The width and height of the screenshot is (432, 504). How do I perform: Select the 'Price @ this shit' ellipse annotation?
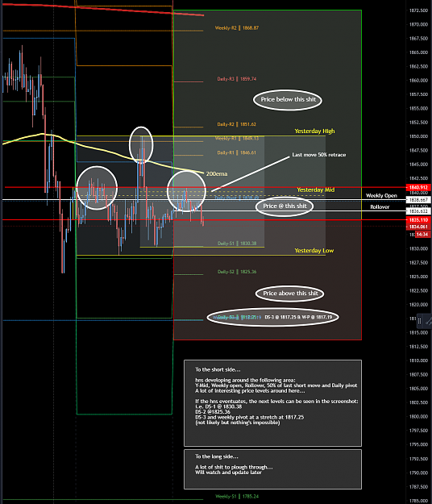tap(285, 206)
